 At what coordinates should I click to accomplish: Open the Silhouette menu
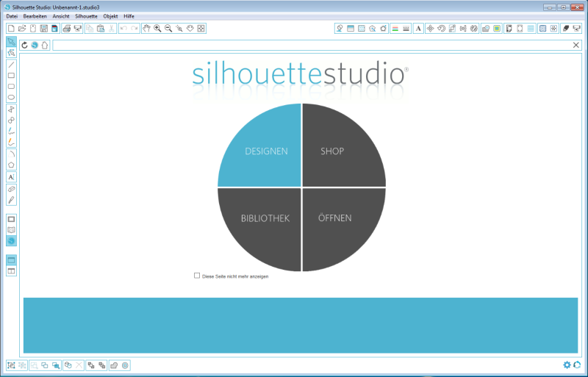coord(86,16)
